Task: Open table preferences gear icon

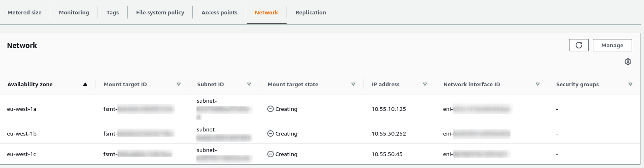Action: (x=628, y=62)
